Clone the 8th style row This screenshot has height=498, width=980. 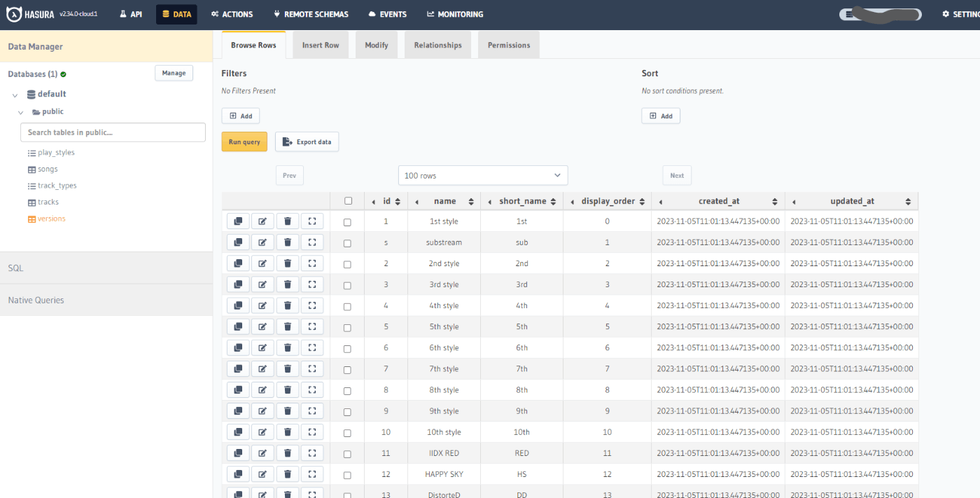[238, 389]
